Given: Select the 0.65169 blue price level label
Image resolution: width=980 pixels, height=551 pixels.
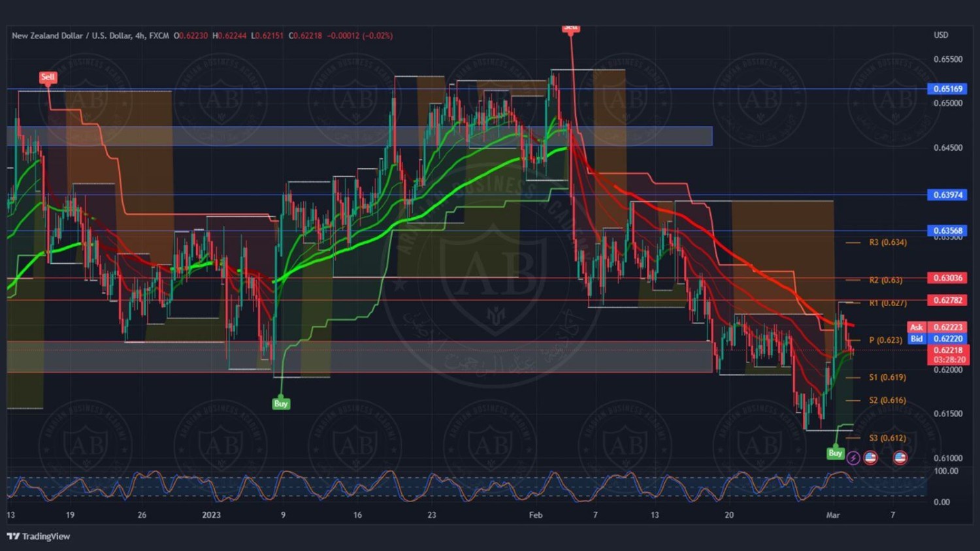Looking at the screenshot, I should click(947, 89).
